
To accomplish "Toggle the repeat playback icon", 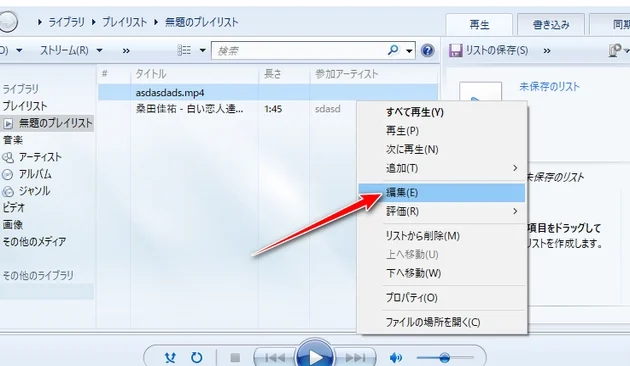I will [196, 357].
